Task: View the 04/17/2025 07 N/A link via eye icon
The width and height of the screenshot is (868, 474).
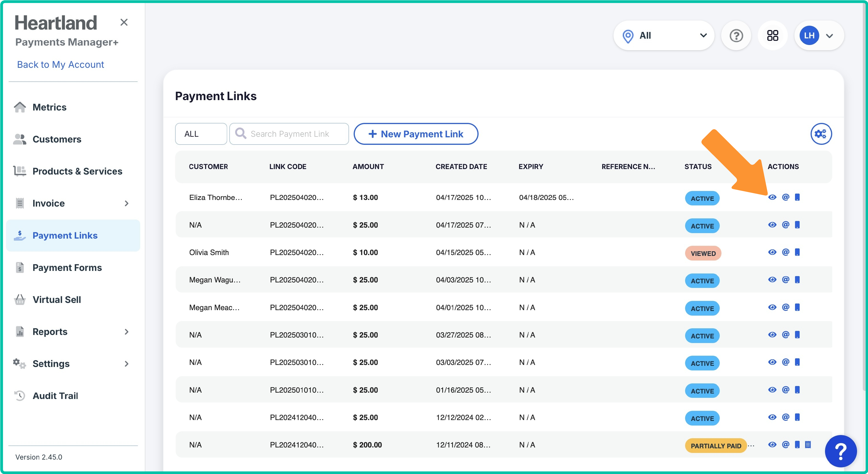Action: pyautogui.click(x=772, y=225)
